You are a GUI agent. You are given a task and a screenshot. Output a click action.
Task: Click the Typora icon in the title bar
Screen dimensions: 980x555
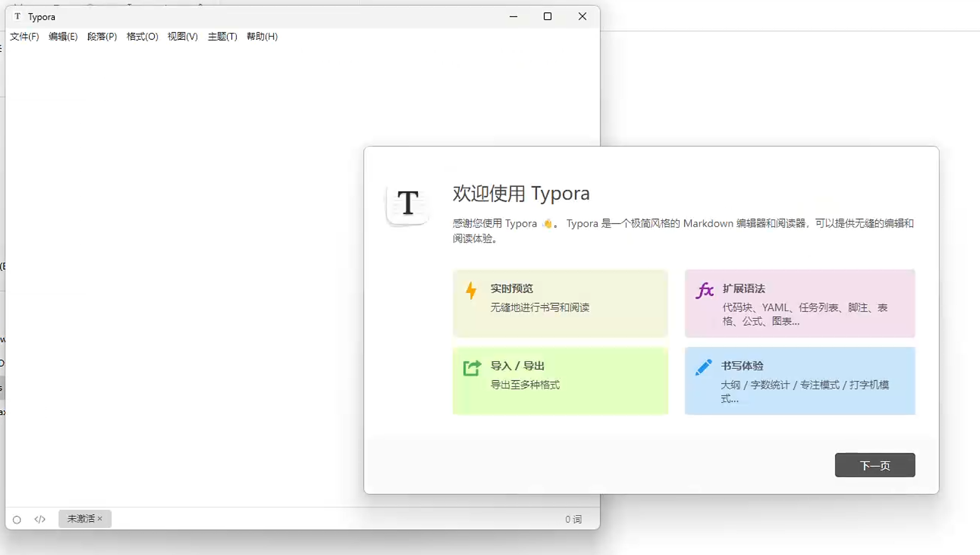(18, 16)
